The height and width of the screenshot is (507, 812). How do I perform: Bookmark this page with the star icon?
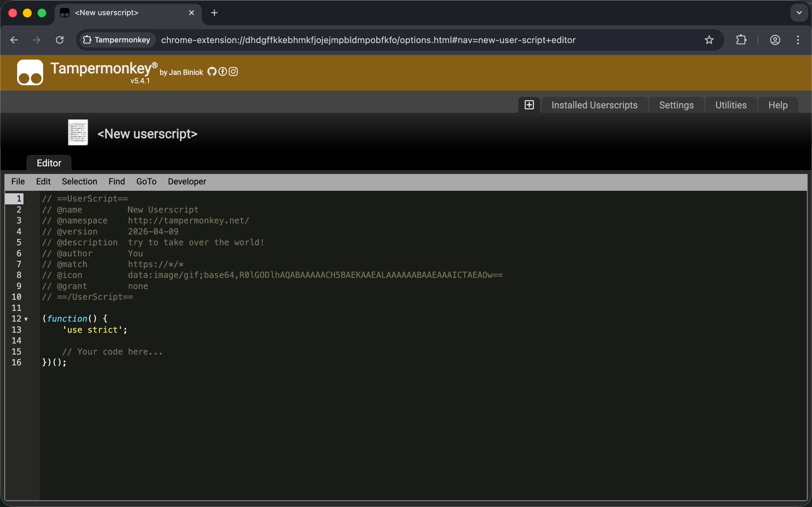[x=709, y=40]
